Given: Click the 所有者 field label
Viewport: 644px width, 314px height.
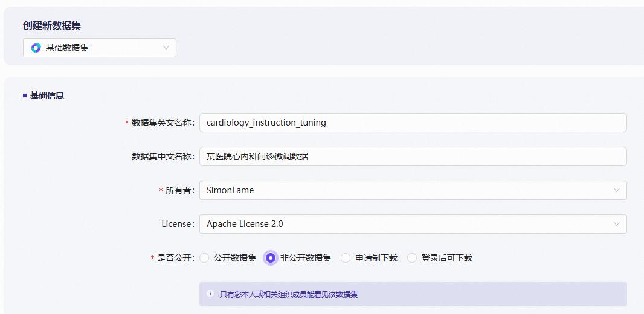Looking at the screenshot, I should (179, 190).
